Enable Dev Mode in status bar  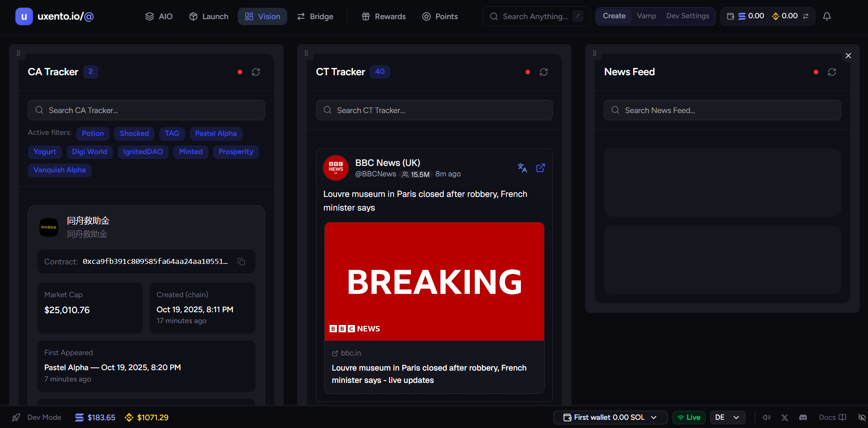(36, 418)
